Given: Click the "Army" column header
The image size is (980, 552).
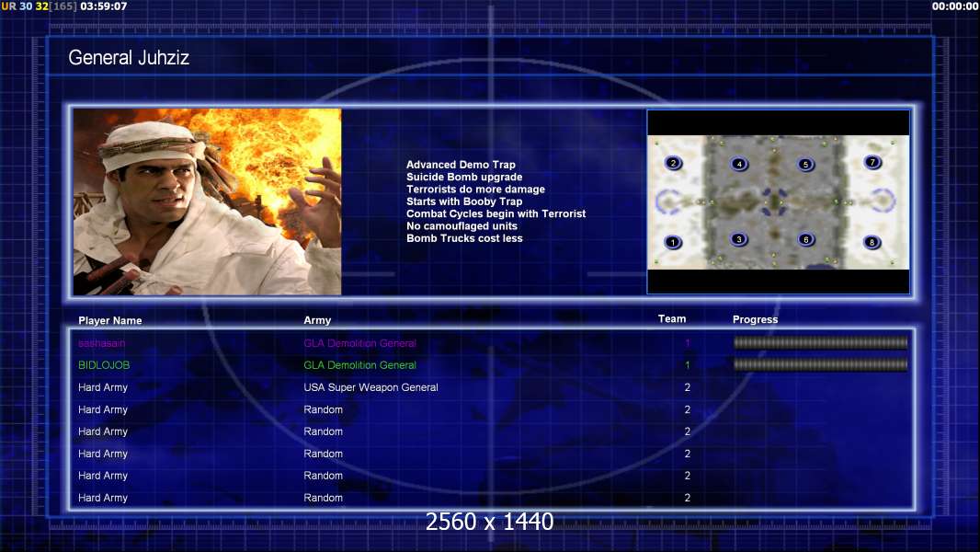Looking at the screenshot, I should point(317,320).
